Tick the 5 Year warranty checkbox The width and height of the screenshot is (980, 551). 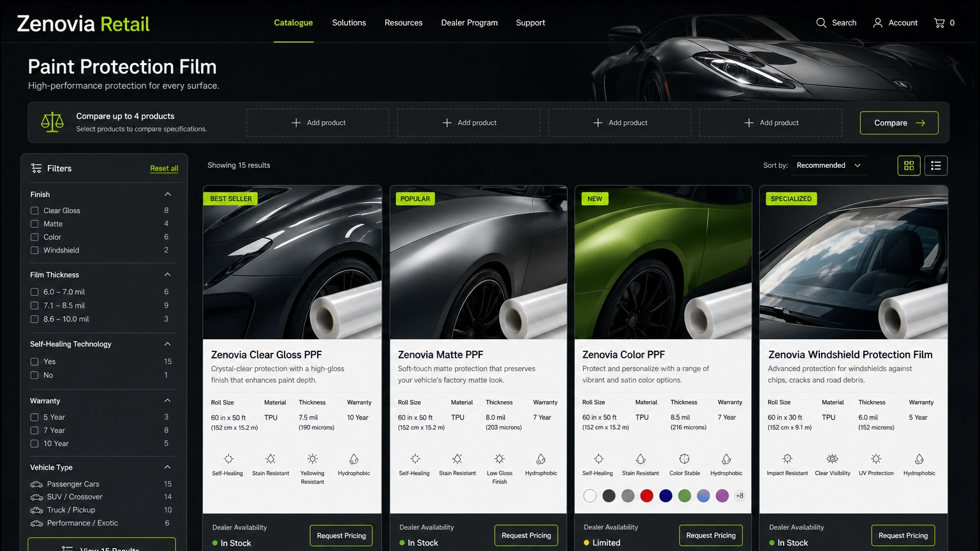coord(34,417)
